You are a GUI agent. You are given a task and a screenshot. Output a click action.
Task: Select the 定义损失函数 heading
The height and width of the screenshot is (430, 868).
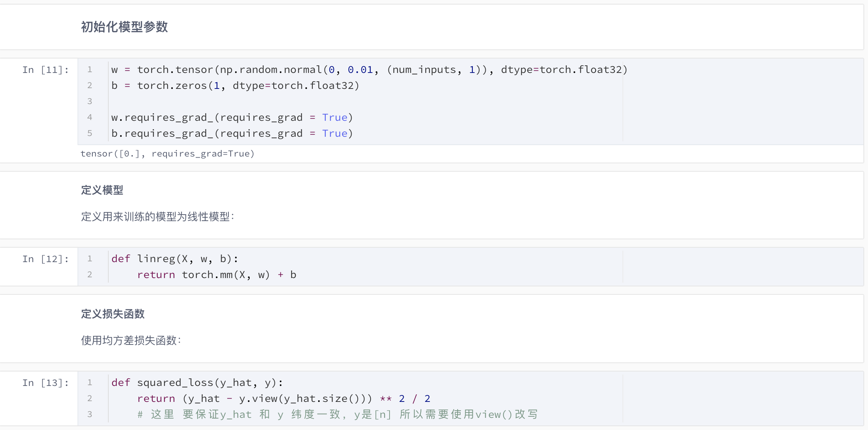112,314
